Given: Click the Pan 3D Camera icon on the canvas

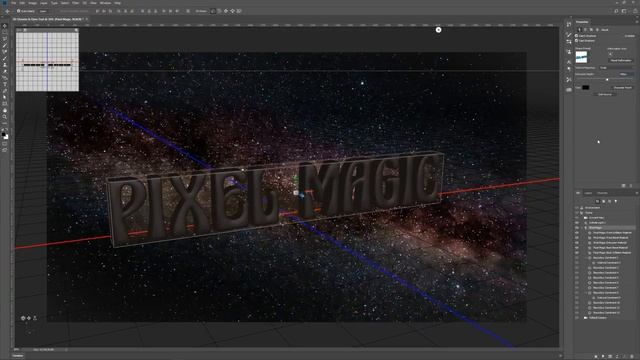Looking at the screenshot, I should point(29,318).
